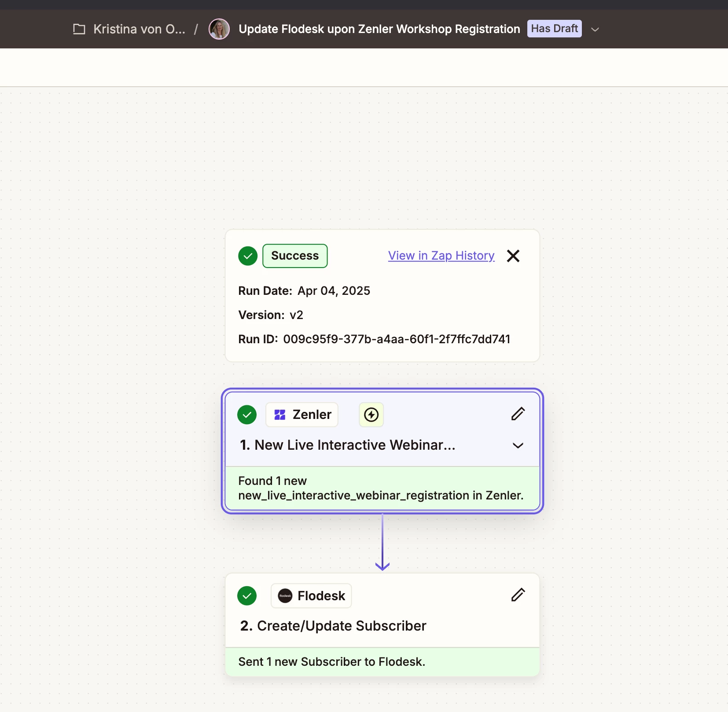The width and height of the screenshot is (728, 712).
Task: Select the Run ID value
Action: 397,339
